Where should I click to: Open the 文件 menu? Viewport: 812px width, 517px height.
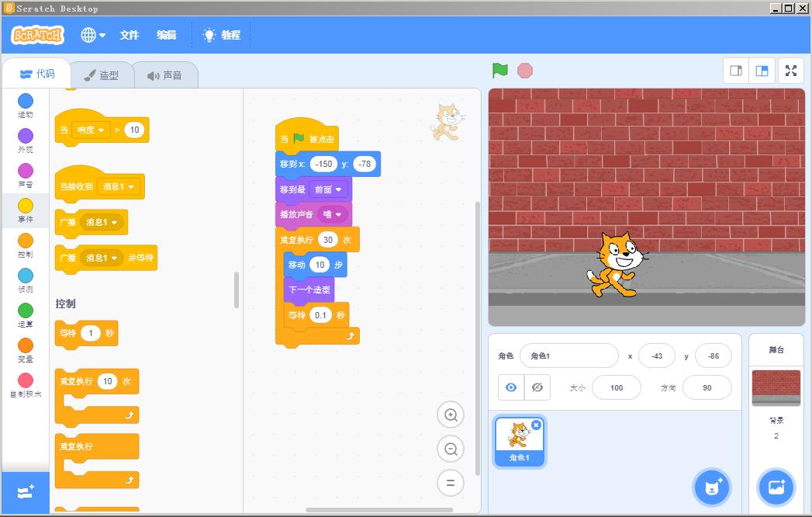tap(129, 35)
